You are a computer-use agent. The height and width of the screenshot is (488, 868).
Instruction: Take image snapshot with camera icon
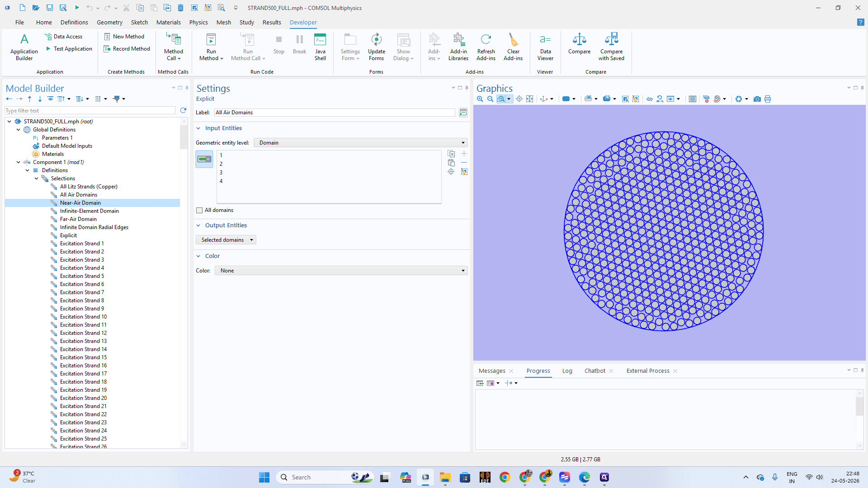coord(757,99)
